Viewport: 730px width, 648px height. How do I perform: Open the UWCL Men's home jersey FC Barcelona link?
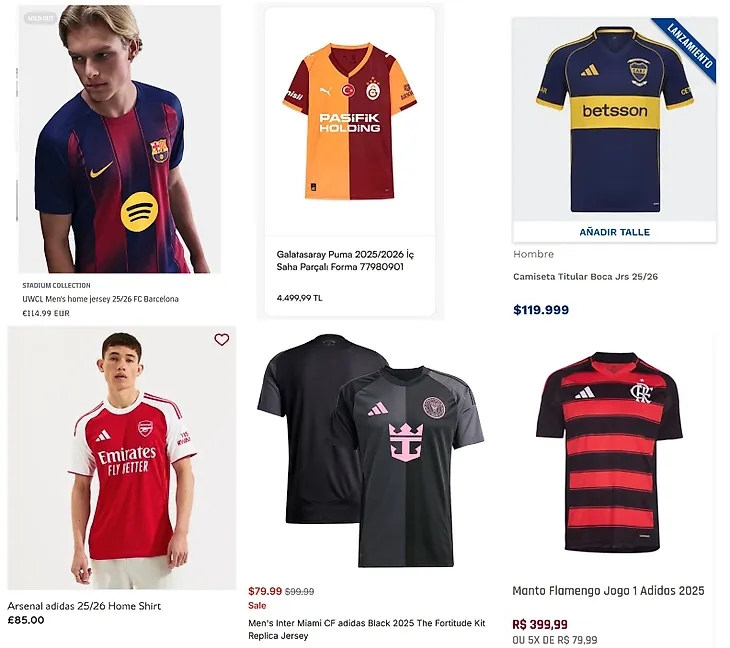pos(100,299)
